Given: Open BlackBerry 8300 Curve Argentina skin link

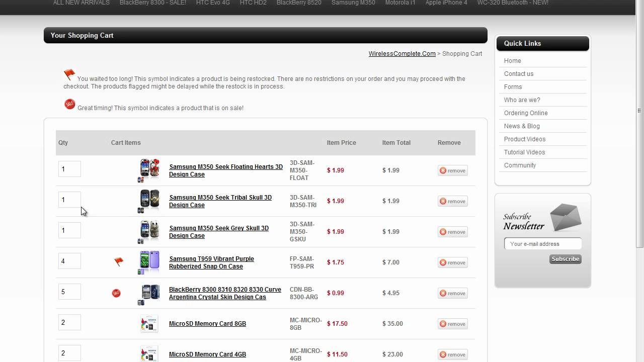Looking at the screenshot, I should coord(225,293).
